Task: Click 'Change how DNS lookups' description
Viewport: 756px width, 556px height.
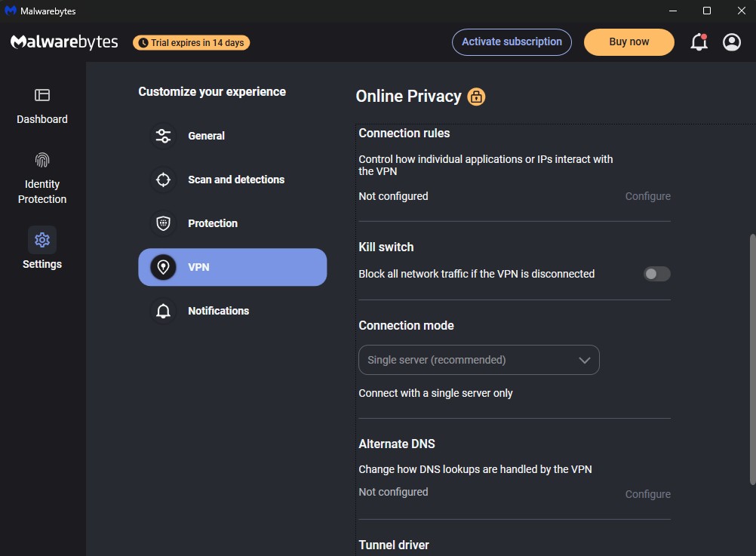Action: (x=475, y=469)
